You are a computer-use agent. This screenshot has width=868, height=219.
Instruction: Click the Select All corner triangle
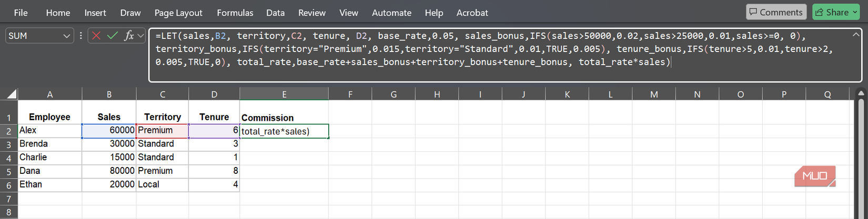[x=11, y=95]
